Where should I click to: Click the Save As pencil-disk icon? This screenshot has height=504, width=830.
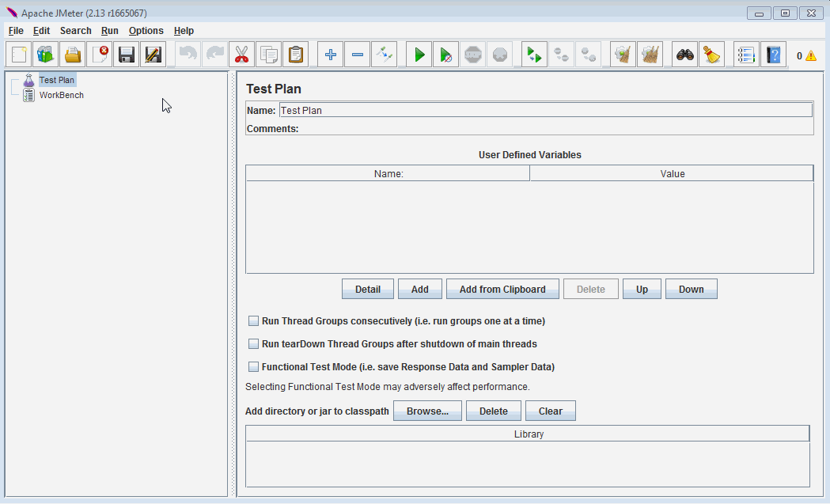click(x=153, y=55)
